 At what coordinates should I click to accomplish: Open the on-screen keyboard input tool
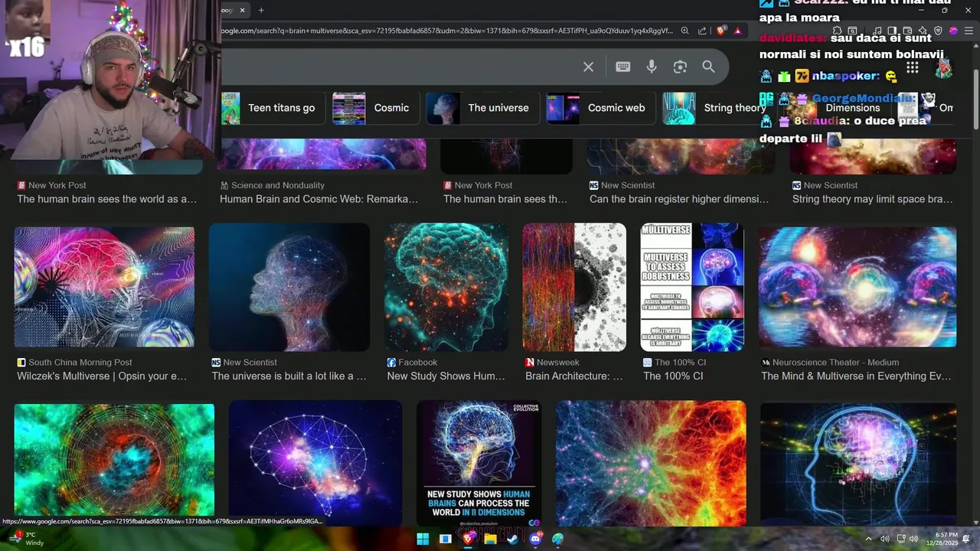[622, 67]
